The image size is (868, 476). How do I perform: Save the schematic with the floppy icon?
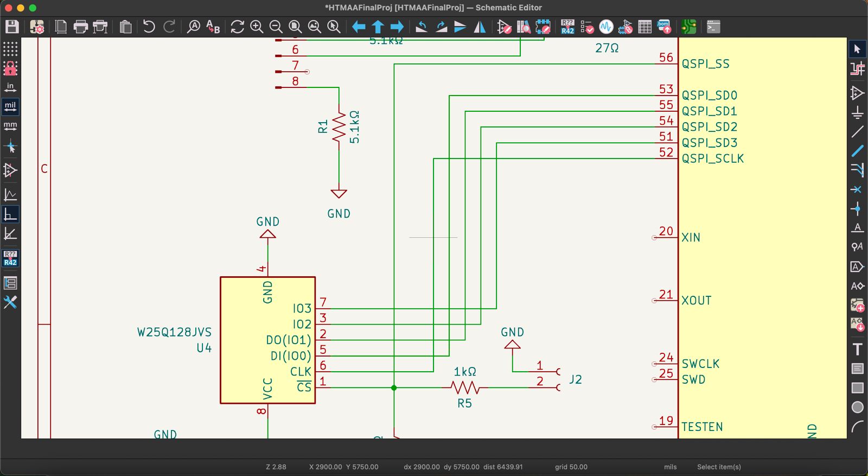click(12, 27)
